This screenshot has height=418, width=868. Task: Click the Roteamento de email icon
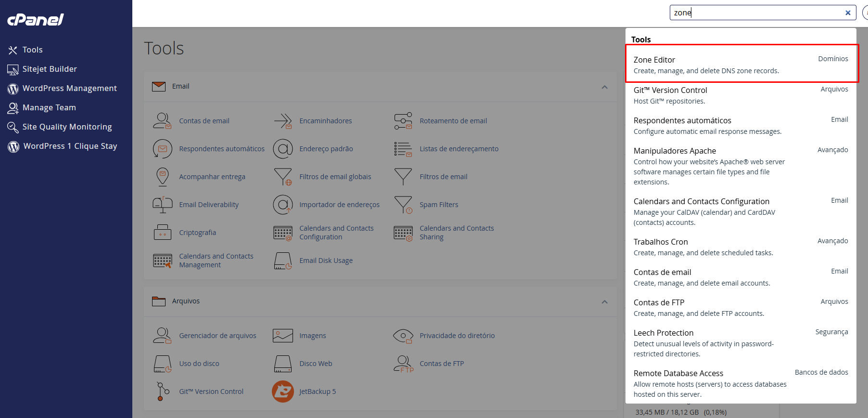coord(403,121)
